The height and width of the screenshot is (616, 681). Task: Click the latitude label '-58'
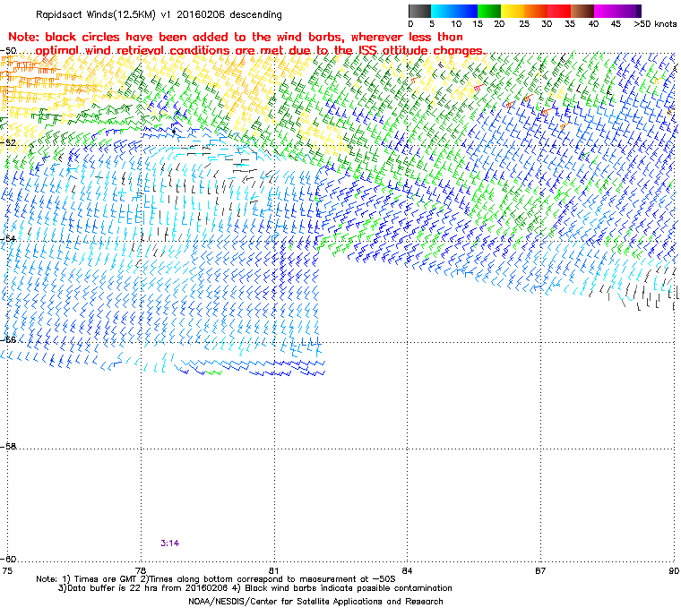[x=8, y=446]
